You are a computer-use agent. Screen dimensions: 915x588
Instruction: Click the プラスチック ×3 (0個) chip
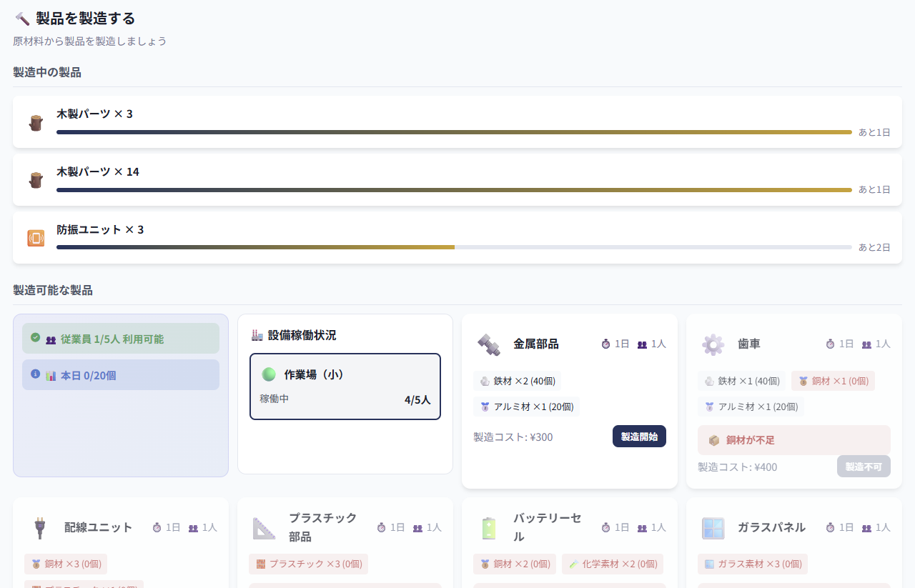pyautogui.click(x=308, y=564)
